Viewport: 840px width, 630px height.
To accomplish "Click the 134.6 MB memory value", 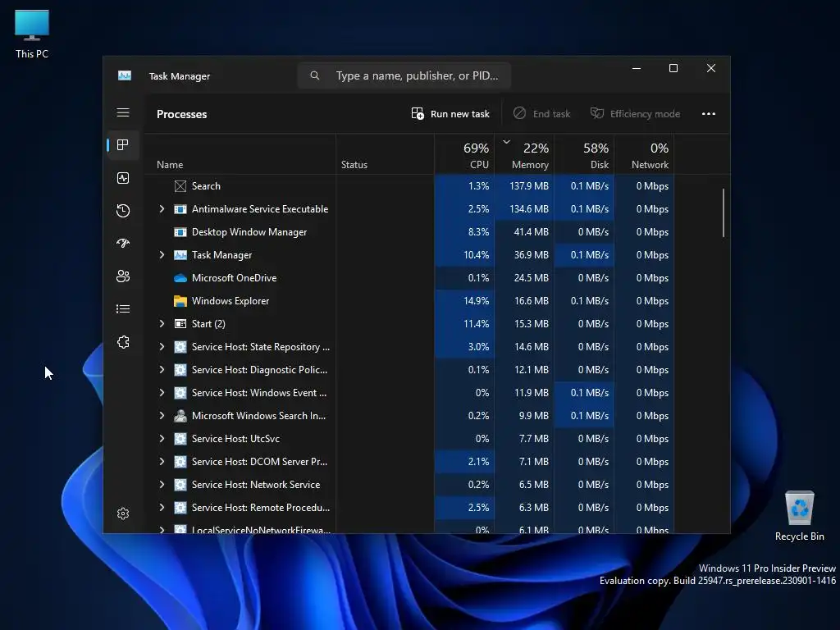I will point(529,209).
